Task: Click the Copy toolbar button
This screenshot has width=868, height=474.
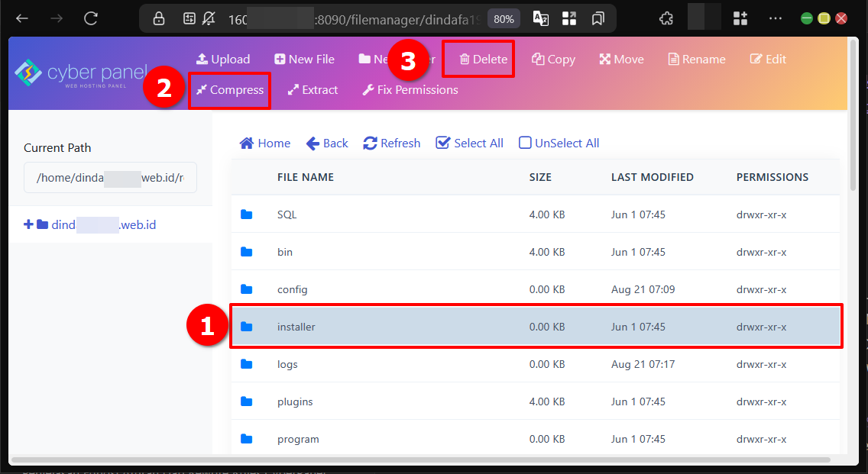Action: (x=553, y=60)
